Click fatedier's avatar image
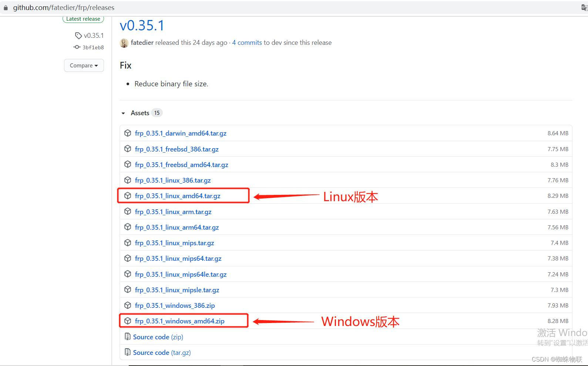Viewport: 588px width, 366px height. coord(124,43)
